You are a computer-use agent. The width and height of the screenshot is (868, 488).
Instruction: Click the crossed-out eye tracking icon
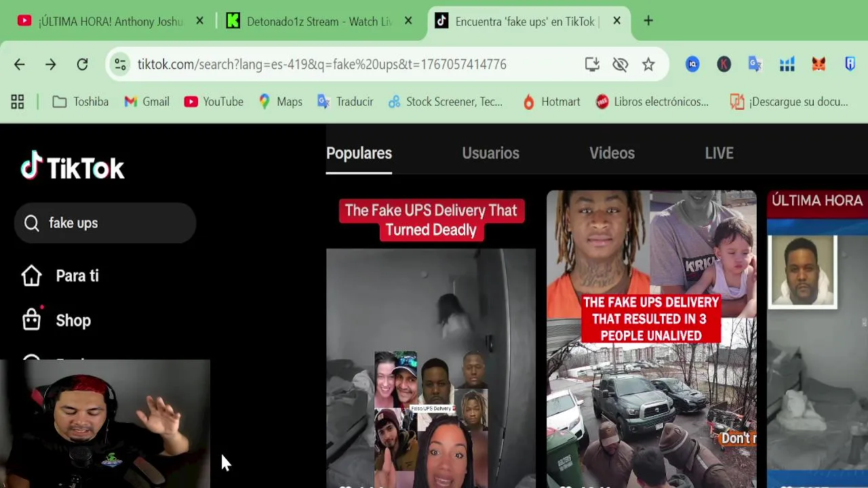tap(620, 64)
